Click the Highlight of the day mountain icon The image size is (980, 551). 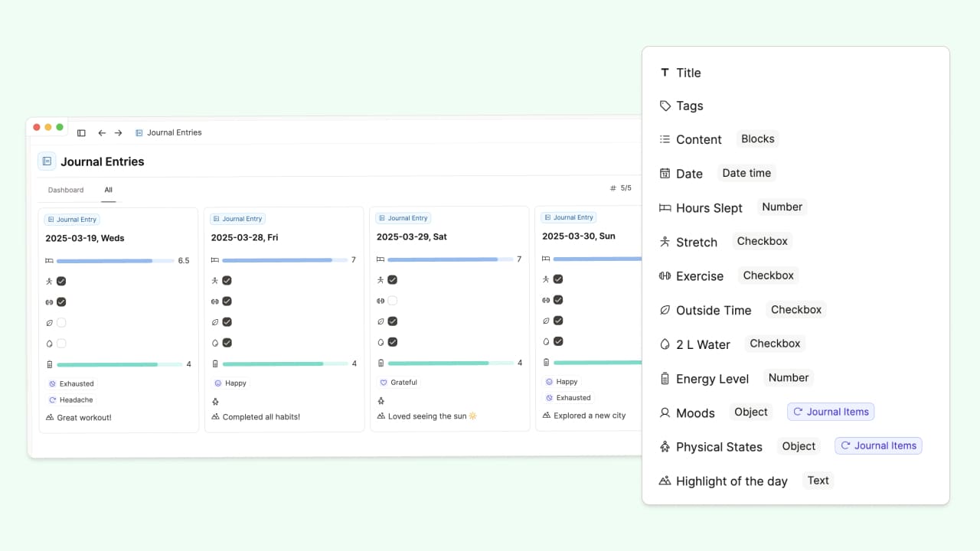tap(665, 481)
